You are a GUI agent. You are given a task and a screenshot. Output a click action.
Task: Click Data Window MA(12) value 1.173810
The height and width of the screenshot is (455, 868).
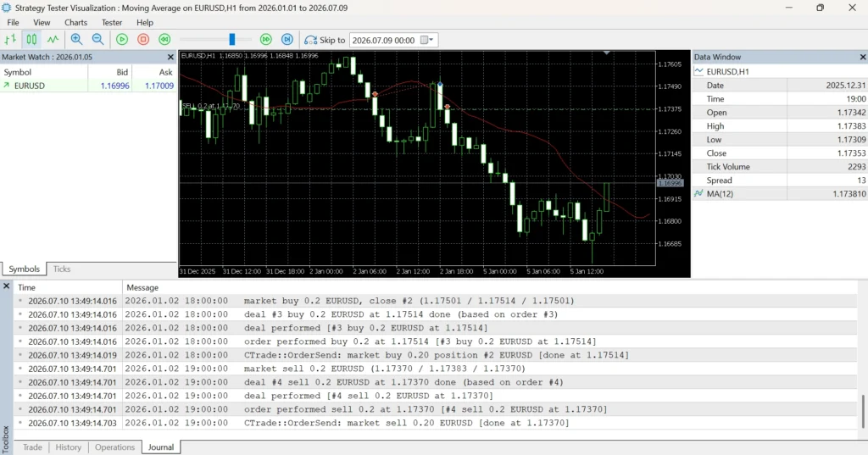tap(849, 194)
